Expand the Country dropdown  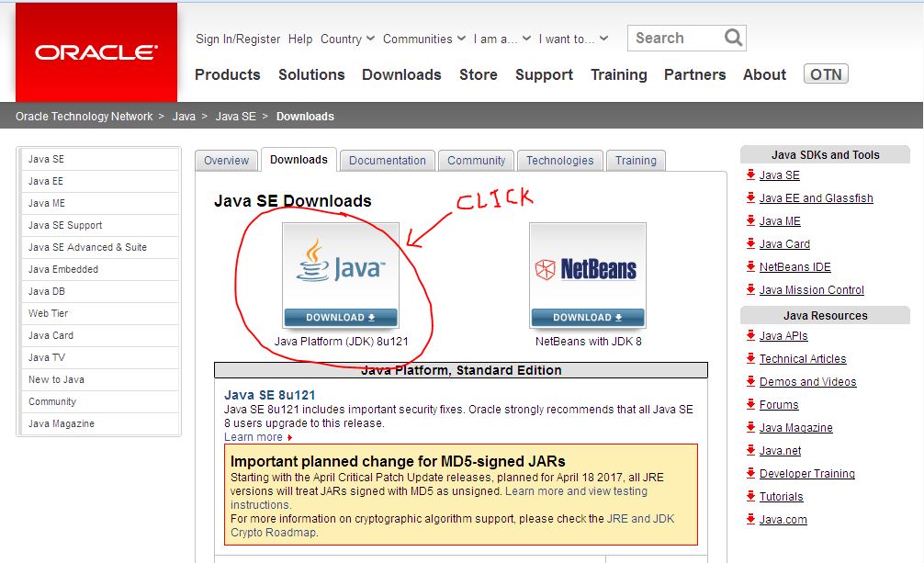(347, 39)
